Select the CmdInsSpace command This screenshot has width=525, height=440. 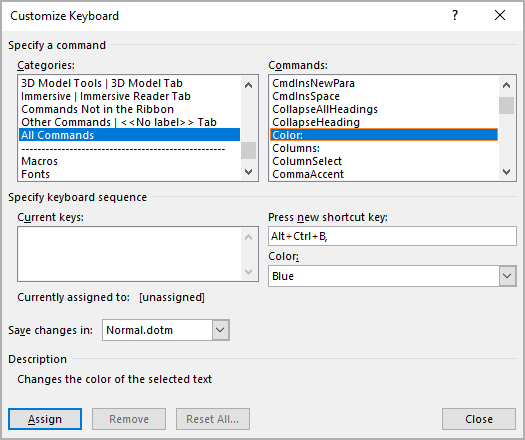click(384, 96)
